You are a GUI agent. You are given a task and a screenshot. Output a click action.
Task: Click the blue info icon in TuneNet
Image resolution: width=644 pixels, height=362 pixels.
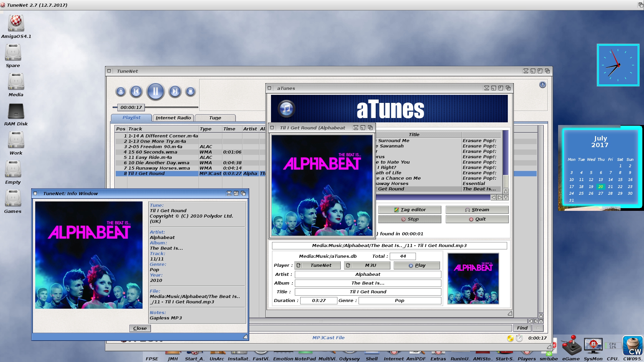tap(542, 85)
